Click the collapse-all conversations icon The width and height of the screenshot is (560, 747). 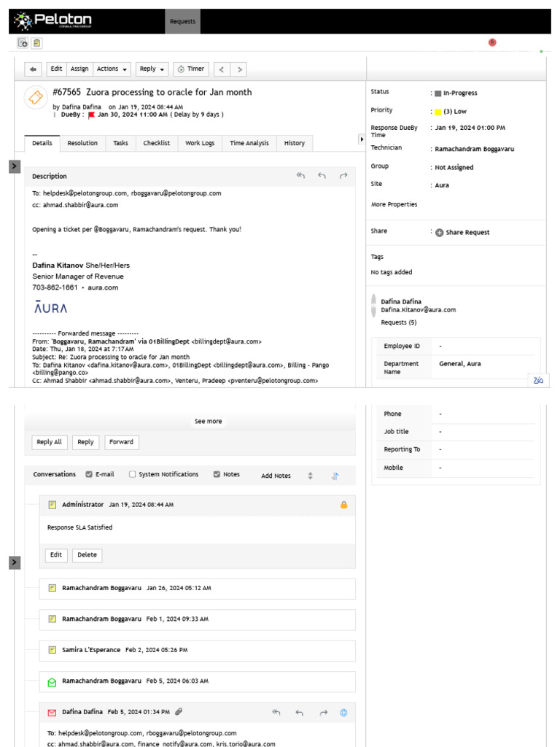coord(310,476)
